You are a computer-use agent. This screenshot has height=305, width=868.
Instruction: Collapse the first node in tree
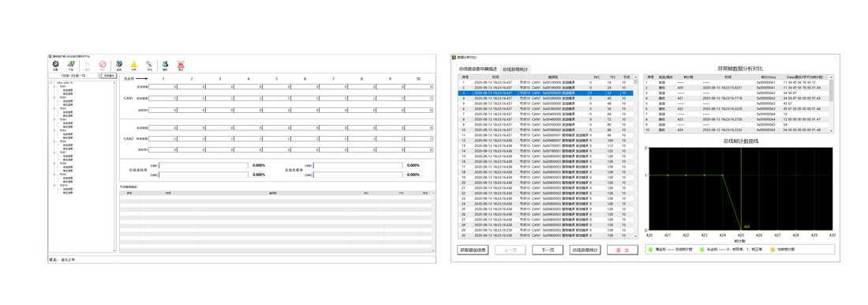pyautogui.click(x=54, y=86)
